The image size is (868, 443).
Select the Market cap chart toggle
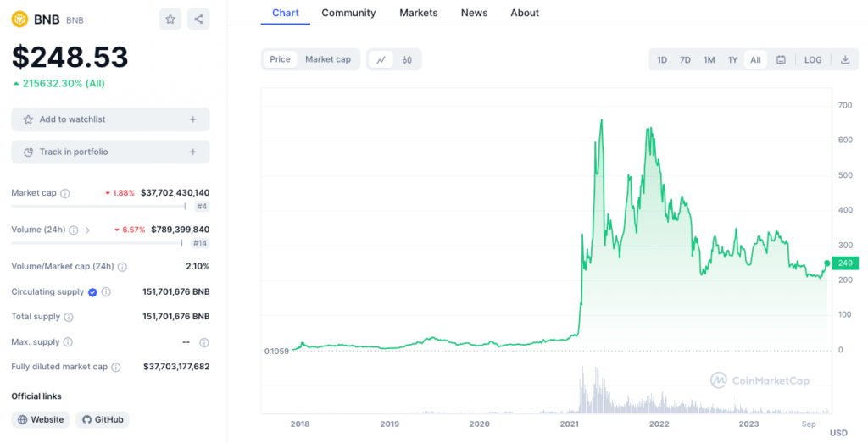coord(328,60)
